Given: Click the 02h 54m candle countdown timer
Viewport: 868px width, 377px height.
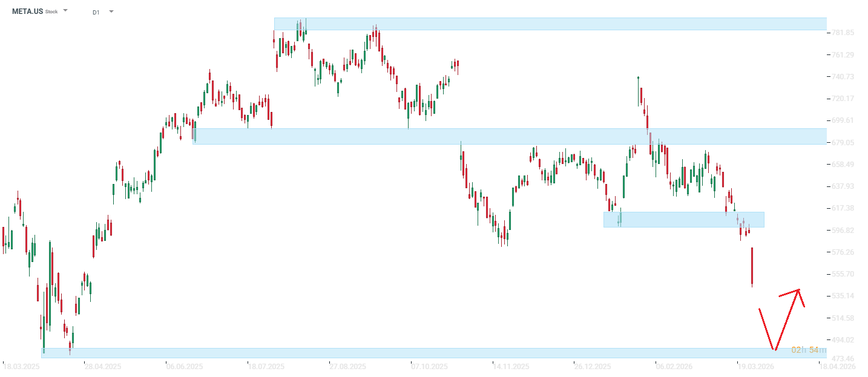Looking at the screenshot, I should point(808,350).
